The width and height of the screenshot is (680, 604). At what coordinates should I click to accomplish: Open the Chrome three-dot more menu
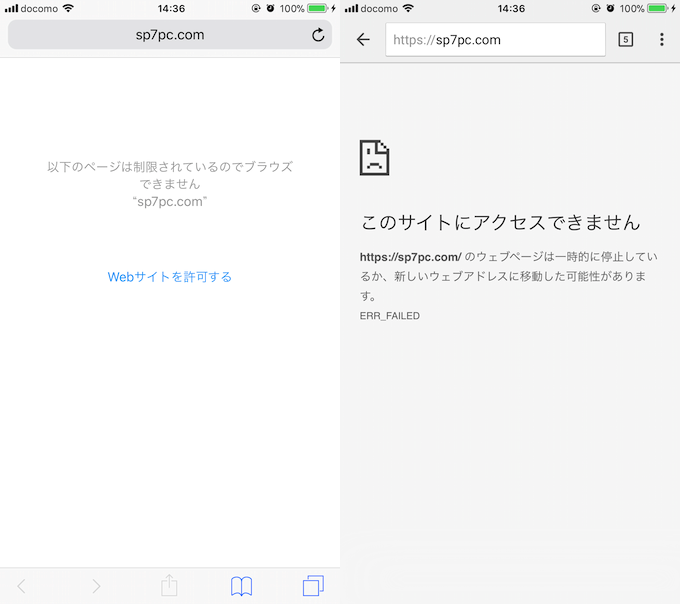[x=661, y=40]
